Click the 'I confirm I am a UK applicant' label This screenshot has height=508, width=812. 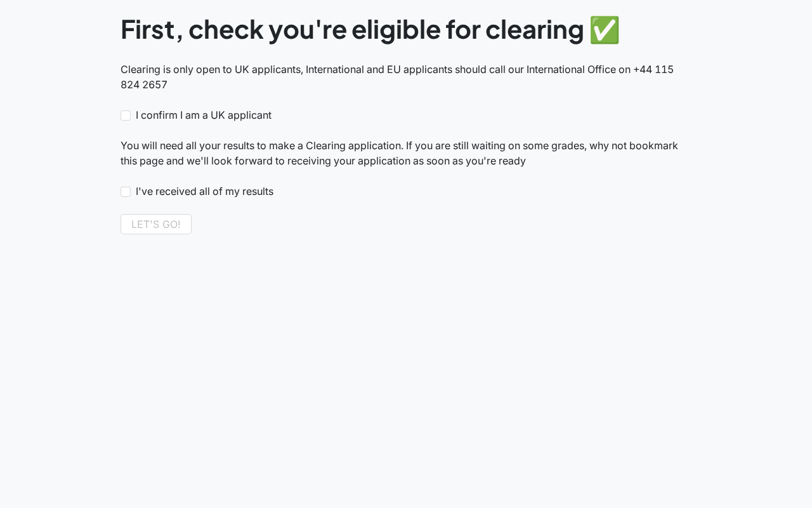[x=204, y=116]
